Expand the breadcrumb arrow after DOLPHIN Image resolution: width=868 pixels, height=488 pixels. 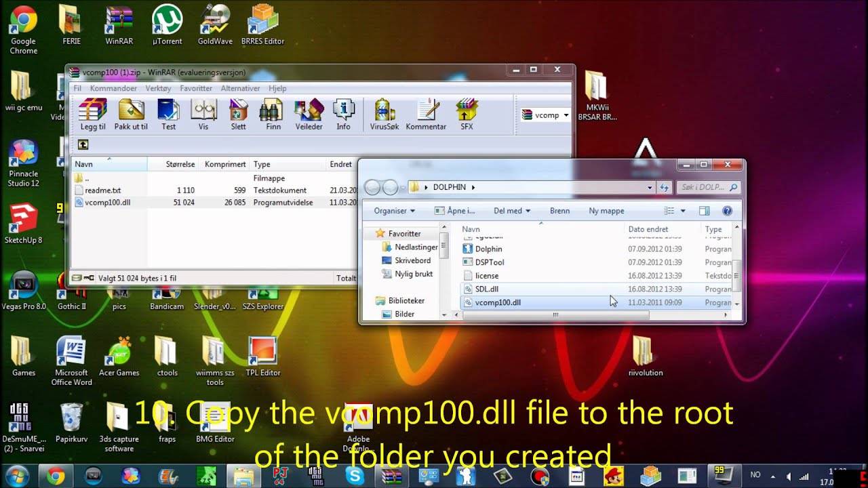click(x=473, y=187)
